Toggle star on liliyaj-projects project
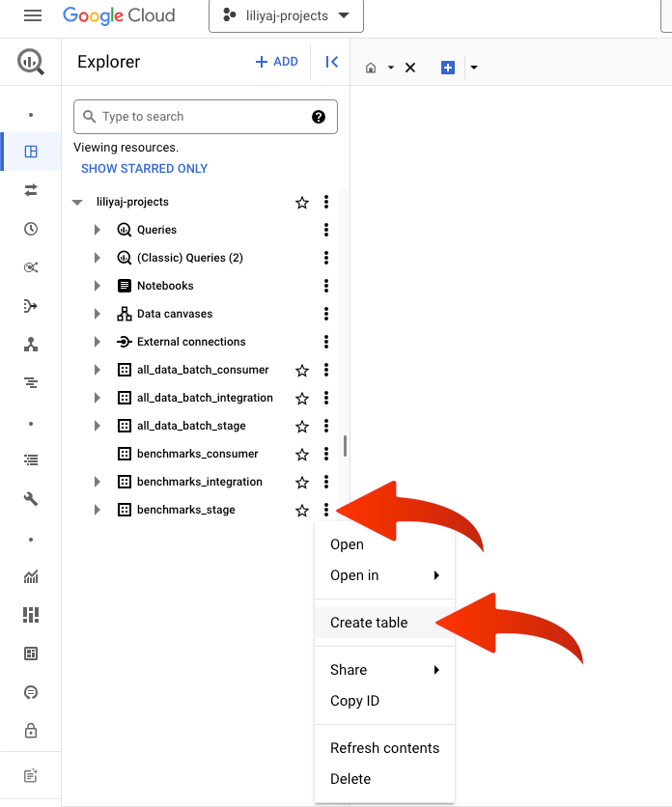Image resolution: width=672 pixels, height=807 pixels. tap(302, 203)
